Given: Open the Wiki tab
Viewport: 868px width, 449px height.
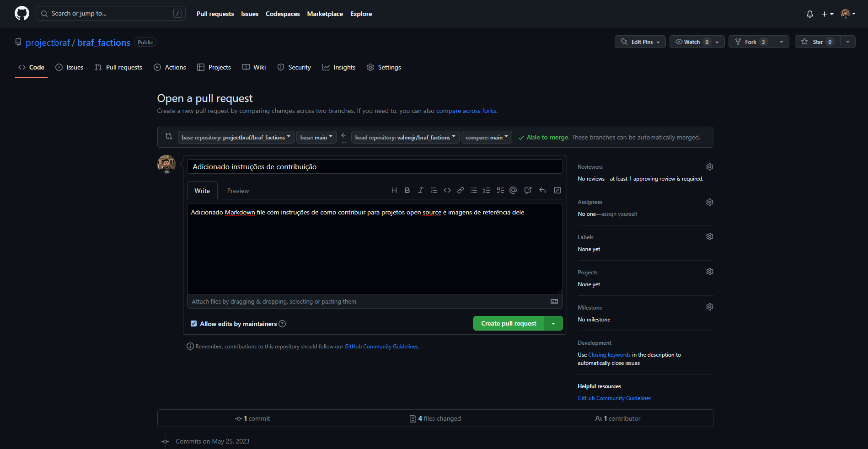Looking at the screenshot, I should 254,67.
